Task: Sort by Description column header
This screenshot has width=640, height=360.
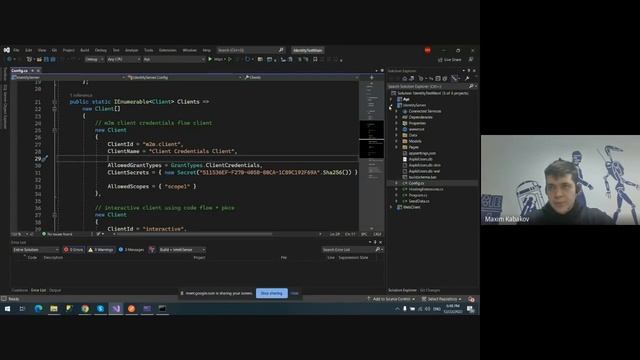Action: [53, 258]
